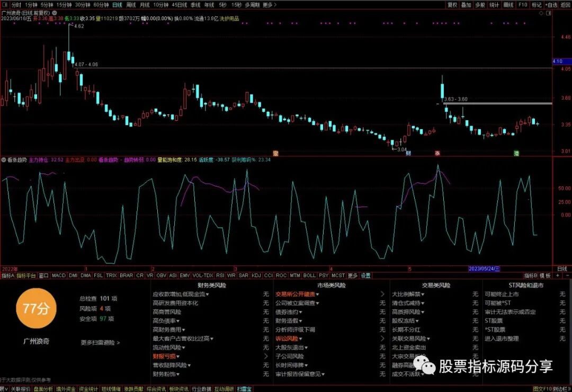572x392 pixels.
Task: Open the 盘面分析 bottom tab
Action: pyautogui.click(x=43, y=389)
